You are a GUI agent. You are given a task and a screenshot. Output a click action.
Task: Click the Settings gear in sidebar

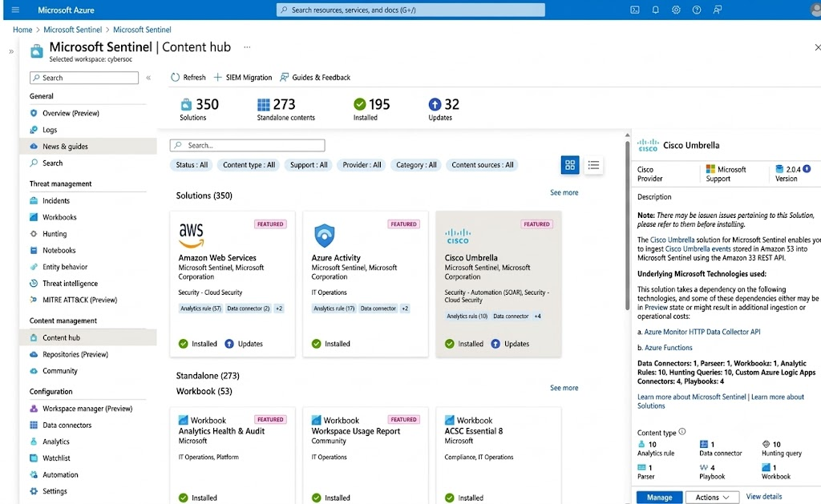coord(34,491)
